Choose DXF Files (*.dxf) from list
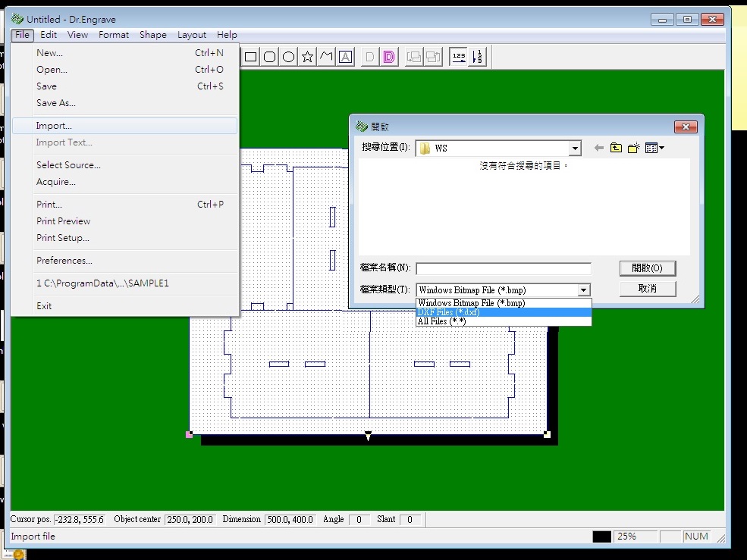This screenshot has height=560, width=747. [504, 312]
